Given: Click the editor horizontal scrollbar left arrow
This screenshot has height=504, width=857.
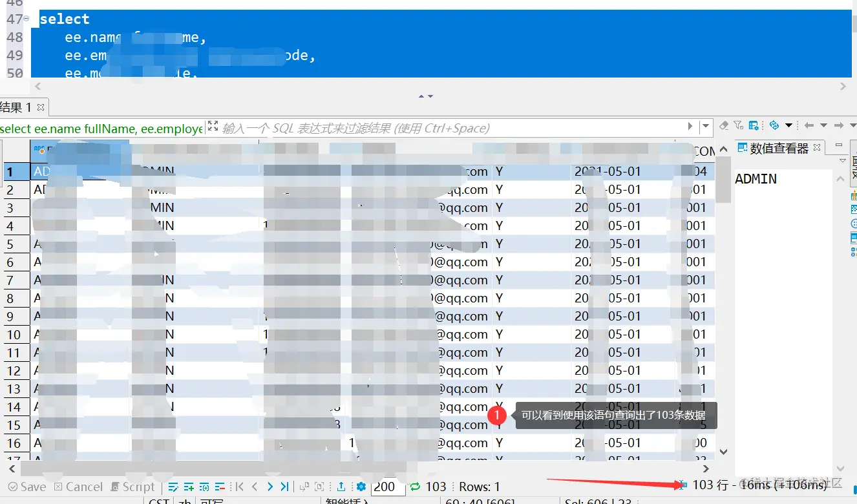Looking at the screenshot, I should (x=37, y=86).
